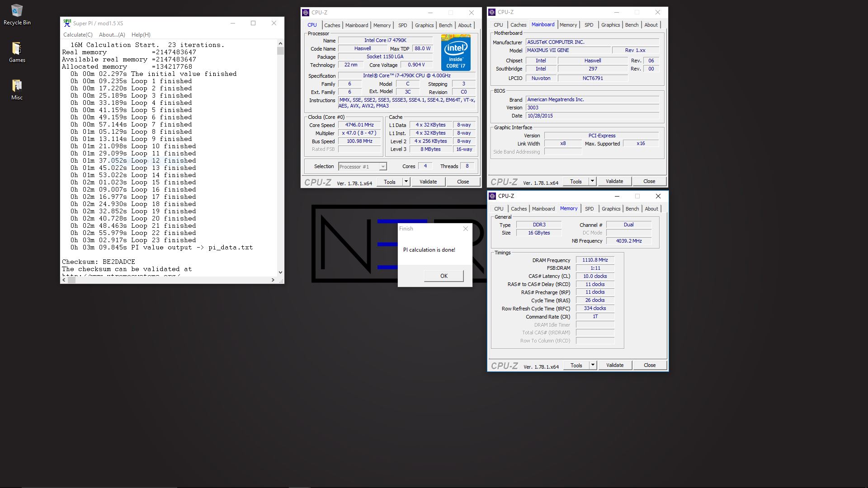Click Super PI horizontal scroll right arrow

(273, 280)
